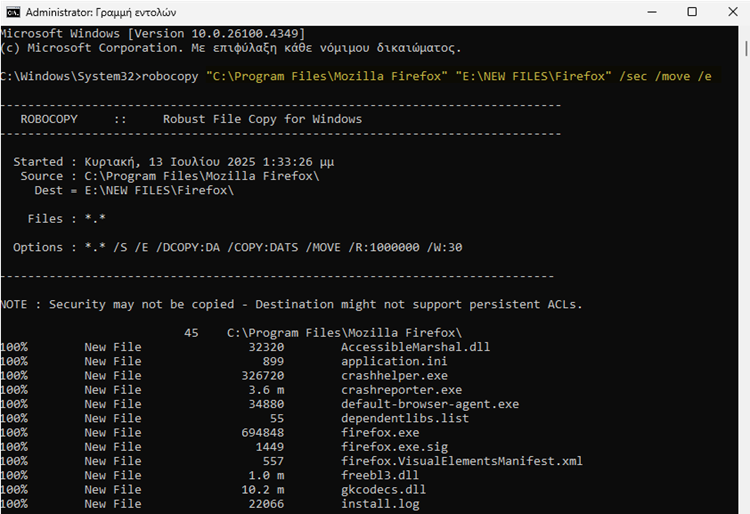Viewport: 750px width, 514px height.
Task: Click the 'Source' path line
Action: pos(170,176)
